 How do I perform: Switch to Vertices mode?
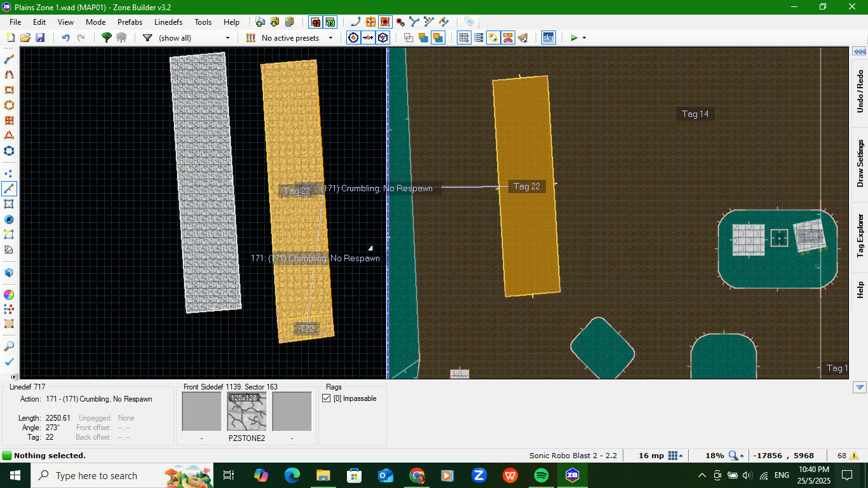point(9,173)
